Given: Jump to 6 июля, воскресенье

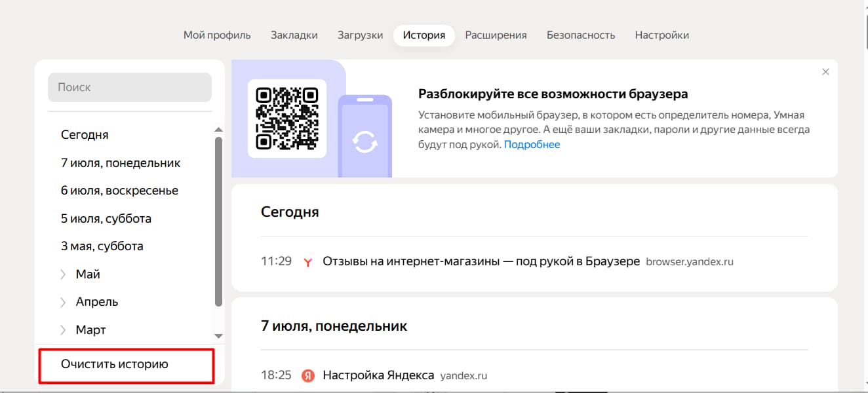Looking at the screenshot, I should tap(119, 191).
